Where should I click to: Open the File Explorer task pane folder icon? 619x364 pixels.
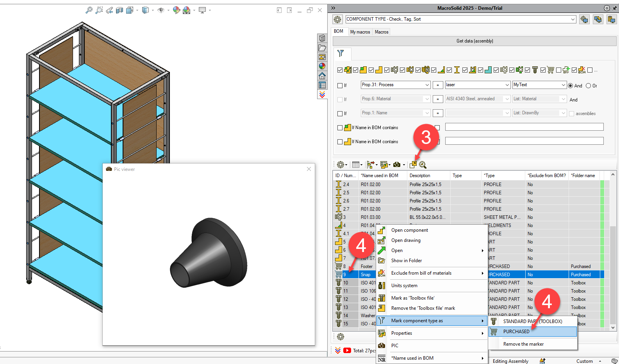point(322,48)
